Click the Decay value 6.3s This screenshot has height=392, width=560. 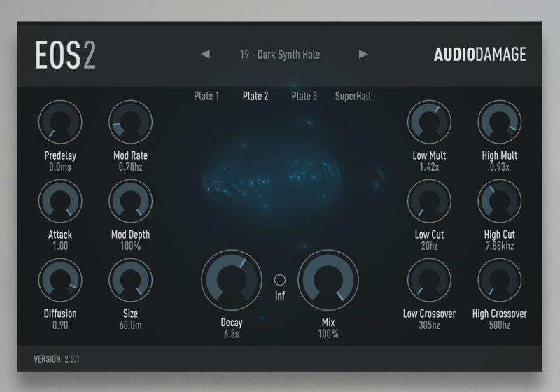point(232,334)
